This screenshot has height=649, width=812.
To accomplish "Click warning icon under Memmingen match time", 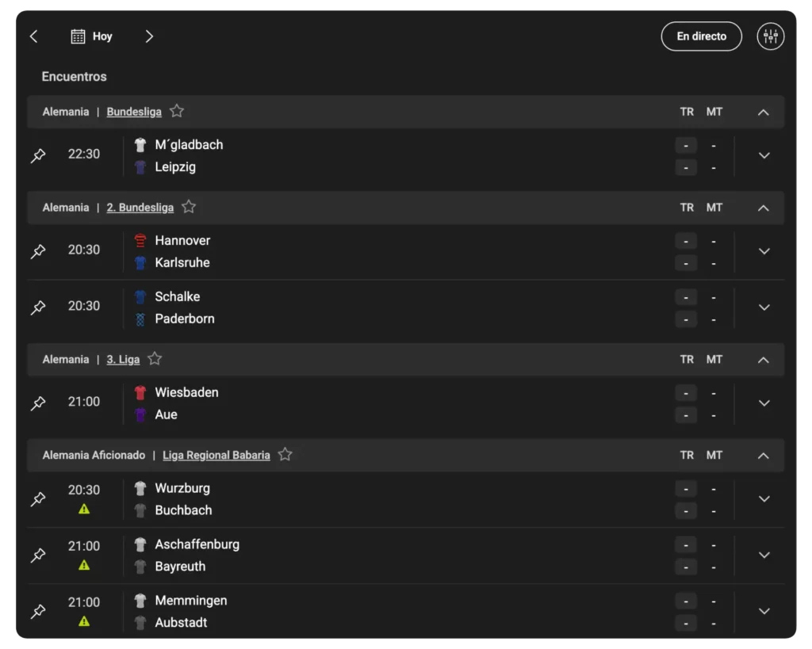I will [84, 622].
